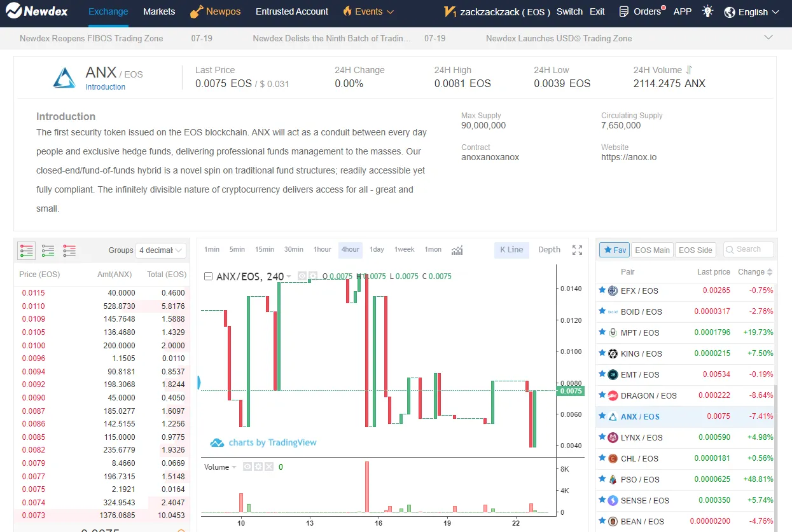
Task: Open Entrusted Account menu item
Action: point(292,11)
